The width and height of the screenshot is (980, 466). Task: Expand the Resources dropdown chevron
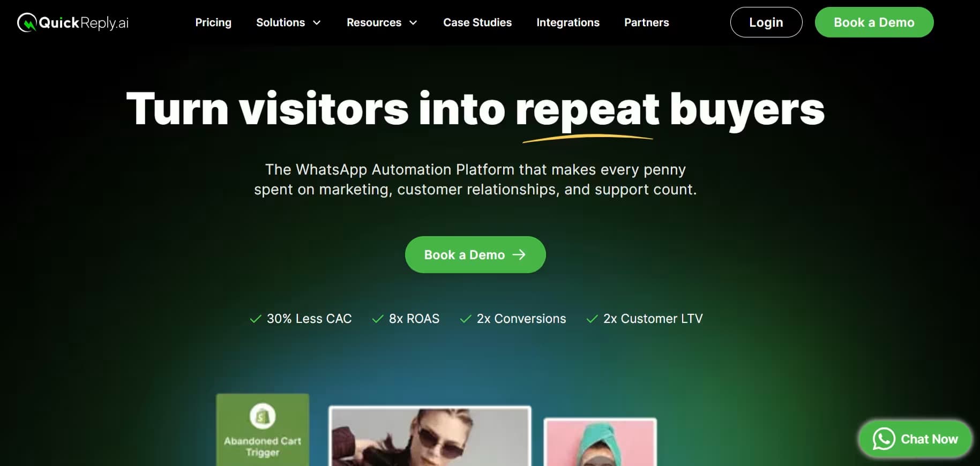(x=413, y=22)
